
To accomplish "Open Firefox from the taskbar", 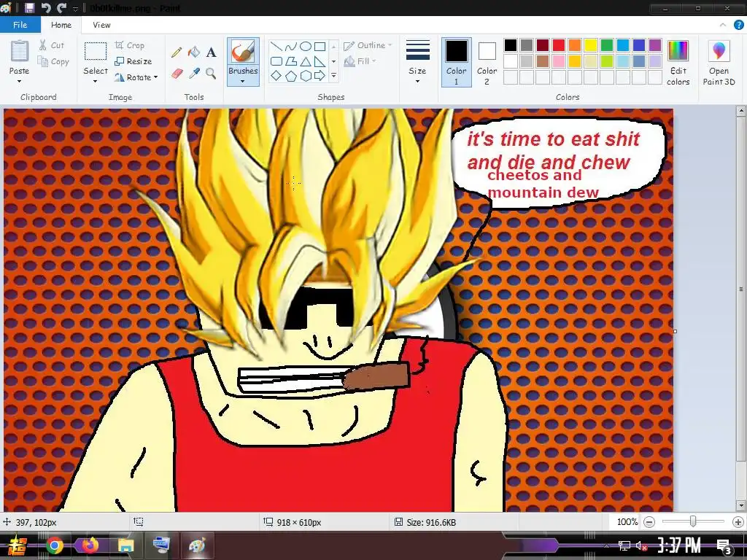I will pyautogui.click(x=90, y=545).
